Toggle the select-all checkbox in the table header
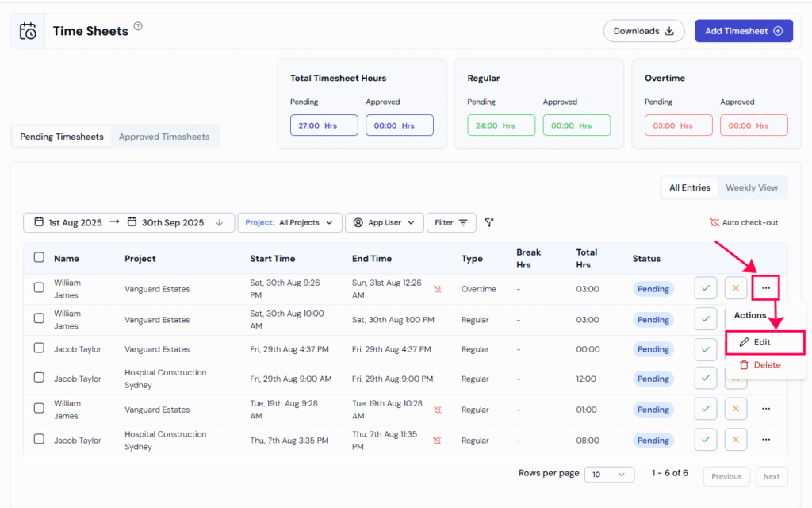Image resolution: width=812 pixels, height=508 pixels. click(39, 258)
